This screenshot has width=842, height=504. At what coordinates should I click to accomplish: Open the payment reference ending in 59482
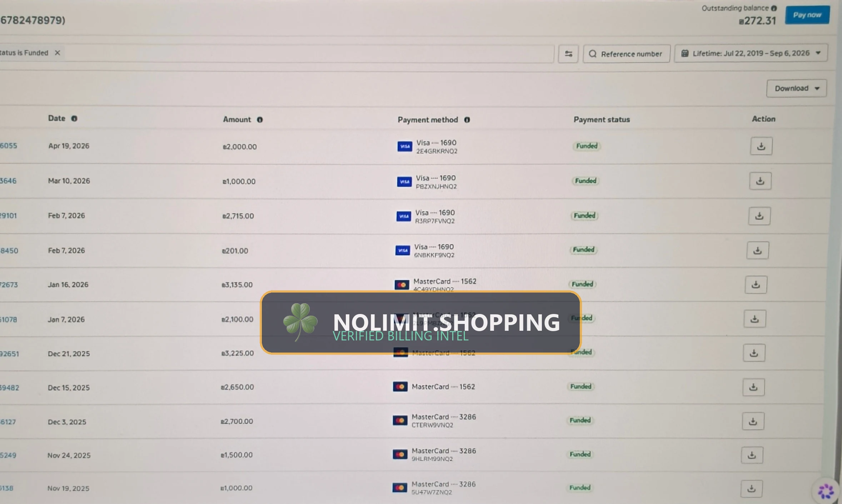click(x=9, y=388)
